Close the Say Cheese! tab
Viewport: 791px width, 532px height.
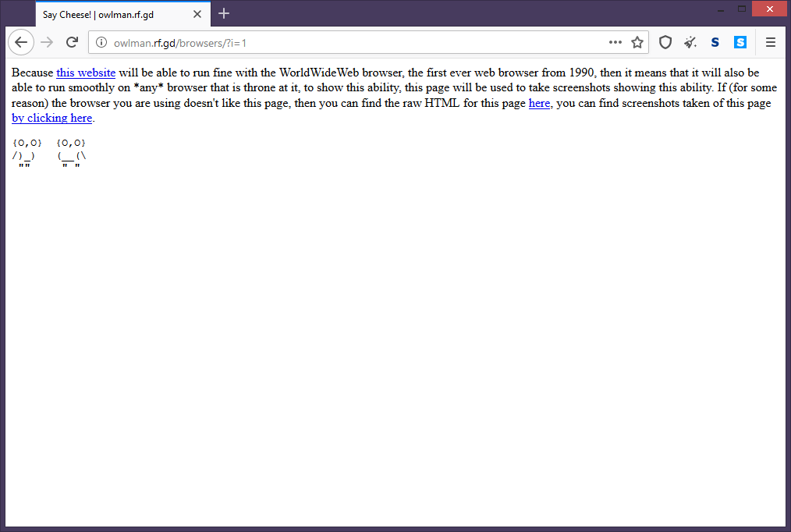(x=197, y=14)
